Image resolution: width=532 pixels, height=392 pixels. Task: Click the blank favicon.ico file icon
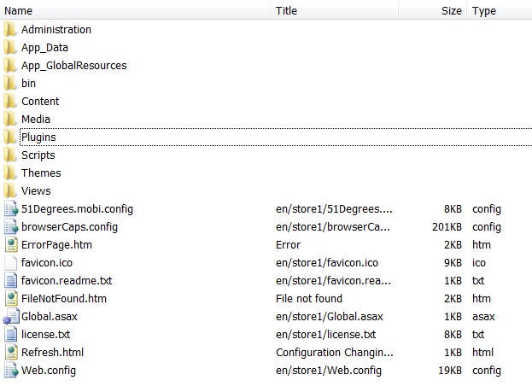[11, 263]
